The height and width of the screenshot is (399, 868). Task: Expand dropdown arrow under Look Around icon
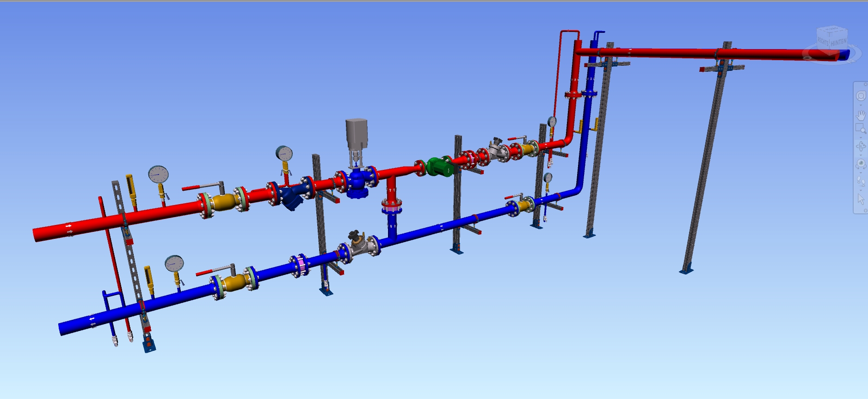pyautogui.click(x=861, y=173)
